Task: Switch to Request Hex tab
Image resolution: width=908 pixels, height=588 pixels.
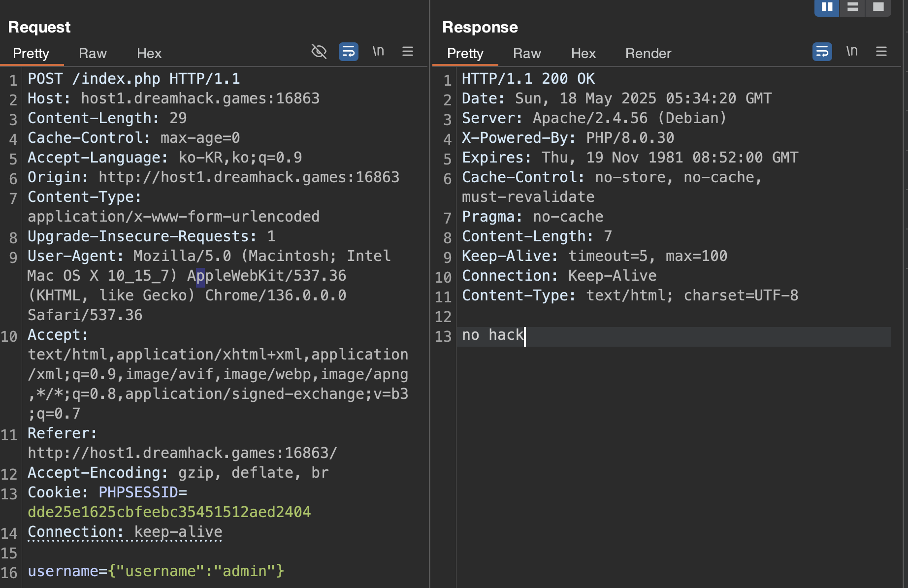Action: click(149, 53)
